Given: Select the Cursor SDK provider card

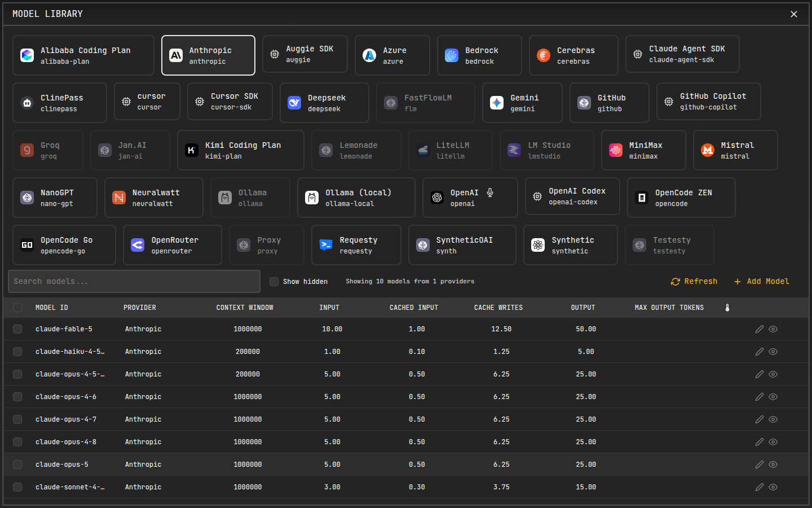Looking at the screenshot, I should click(x=230, y=102).
